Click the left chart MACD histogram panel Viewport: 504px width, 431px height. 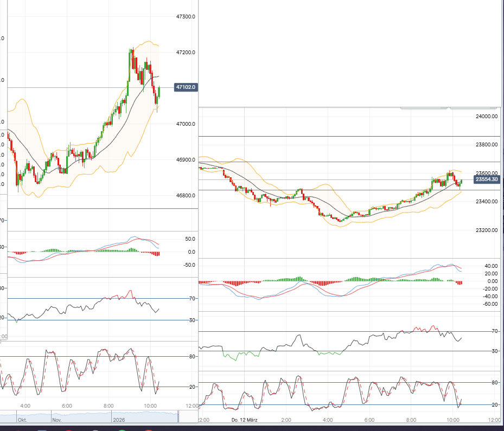[x=81, y=252]
